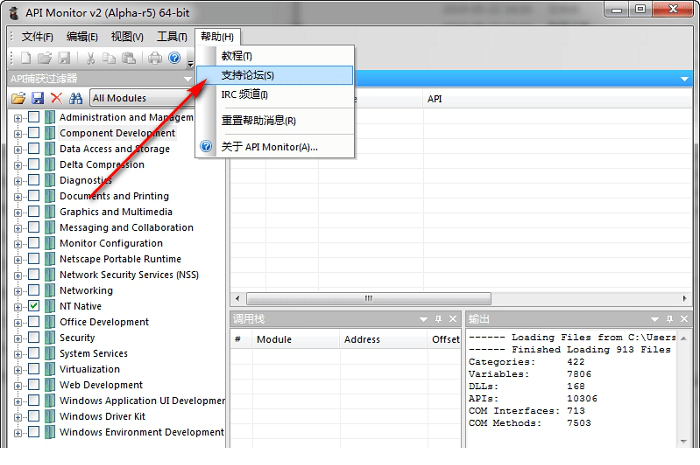Image resolution: width=700 pixels, height=465 pixels.
Task: Select IRC 频道 from the help menu
Action: coord(275,95)
